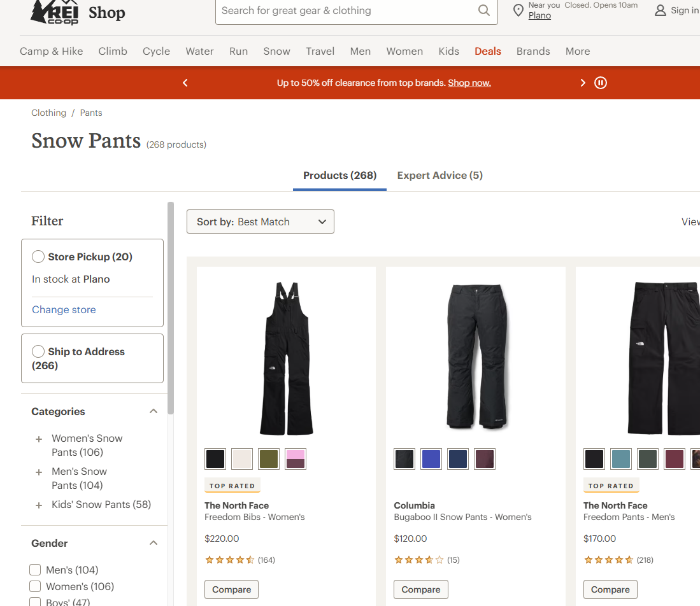Click the filter panel scrollbar
Viewport: 700px width, 606px height.
tap(171, 308)
